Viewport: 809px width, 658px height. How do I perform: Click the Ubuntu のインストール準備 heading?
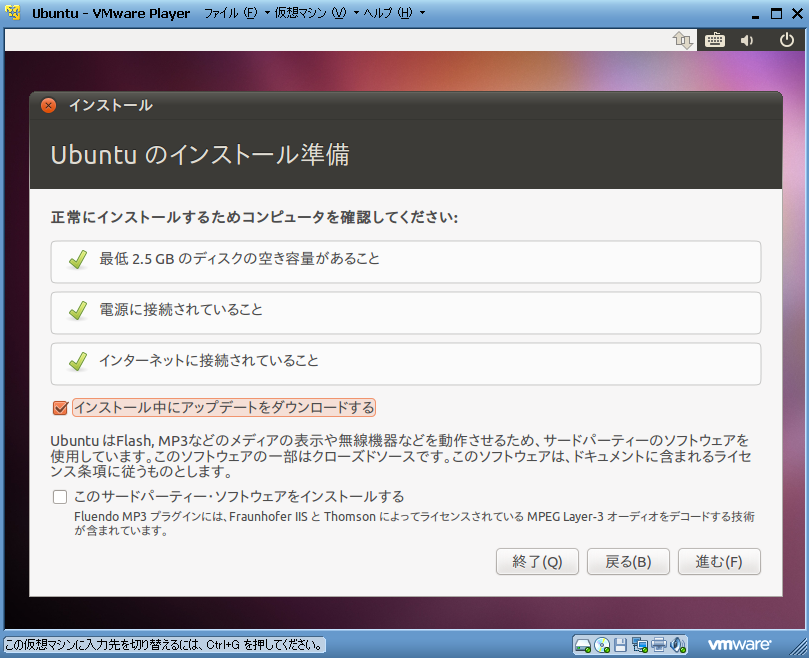pyautogui.click(x=200, y=155)
